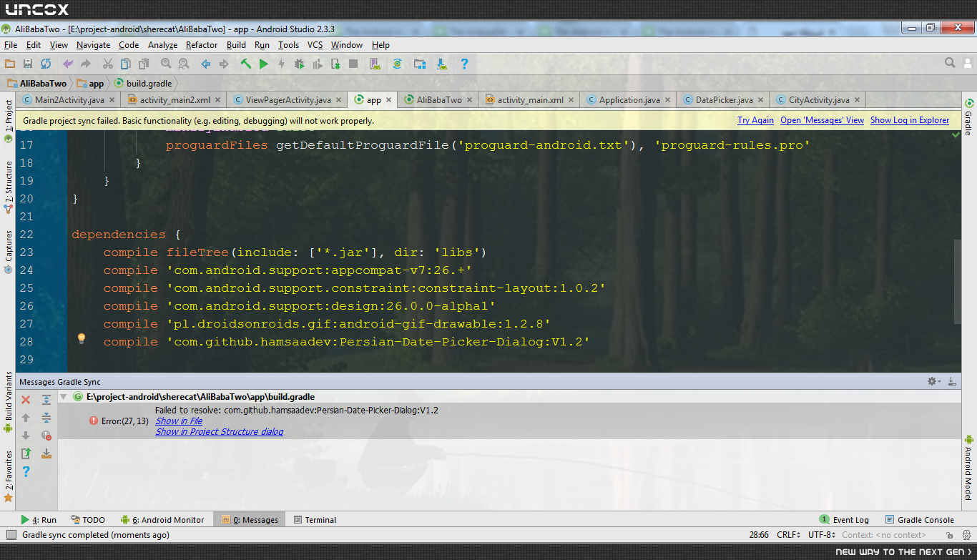Toggle tool window buttons in status bar corner
This screenshot has width=977, height=560.
coord(11,535)
